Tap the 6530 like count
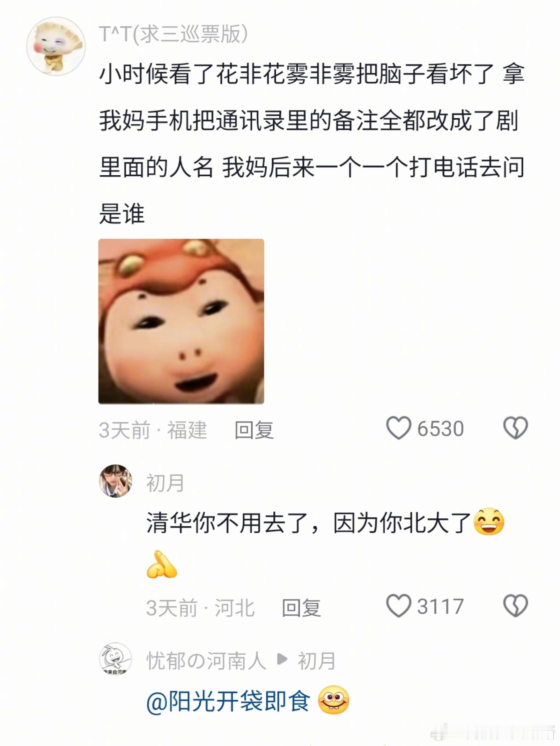 (x=441, y=429)
